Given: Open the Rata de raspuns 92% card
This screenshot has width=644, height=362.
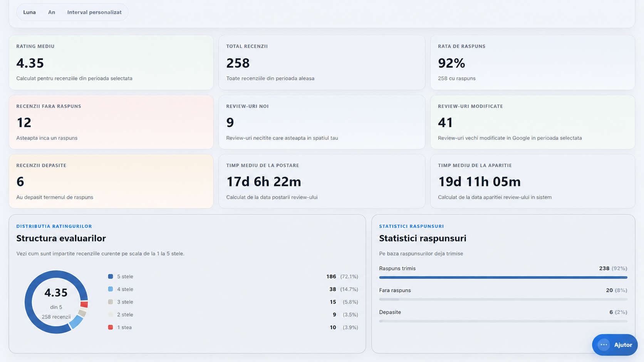Looking at the screenshot, I should click(x=532, y=63).
